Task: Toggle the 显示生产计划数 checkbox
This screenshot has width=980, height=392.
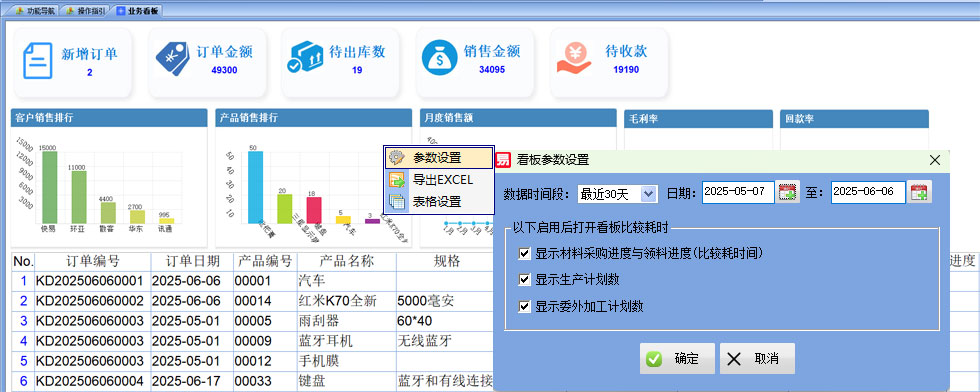Action: pyautogui.click(x=524, y=279)
